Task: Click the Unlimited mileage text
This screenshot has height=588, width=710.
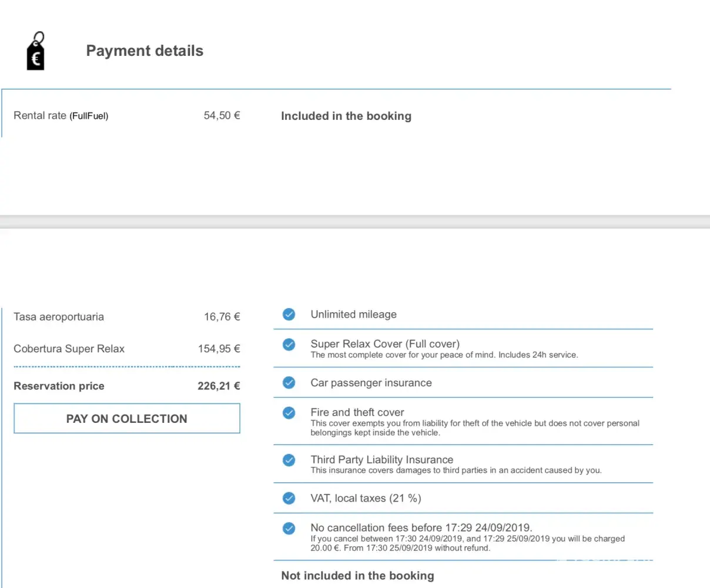Action: click(x=353, y=315)
